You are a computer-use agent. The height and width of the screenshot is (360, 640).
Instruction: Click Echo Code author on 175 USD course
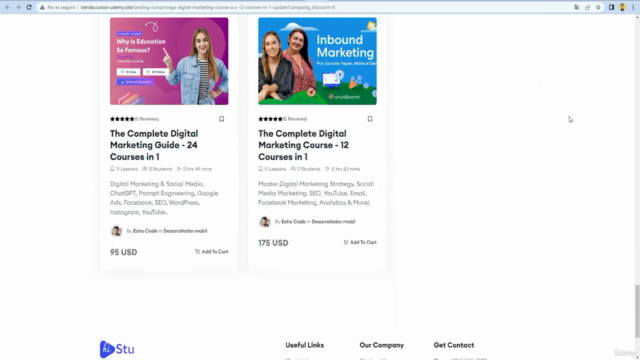click(x=293, y=222)
